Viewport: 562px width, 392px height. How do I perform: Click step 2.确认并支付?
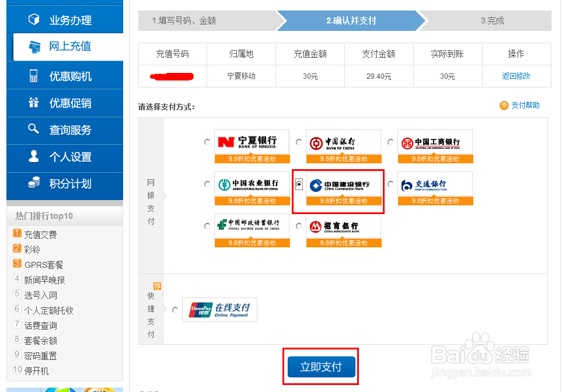pyautogui.click(x=351, y=21)
